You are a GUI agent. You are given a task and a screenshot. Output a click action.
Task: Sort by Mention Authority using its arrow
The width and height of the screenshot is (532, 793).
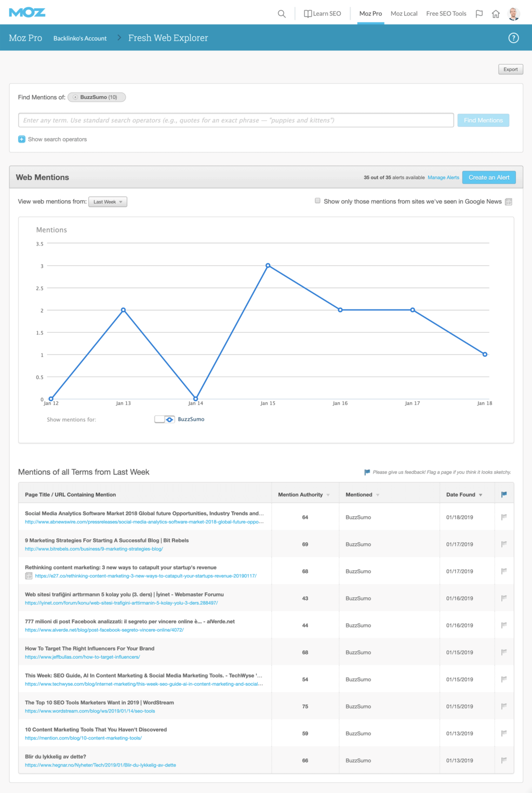[x=328, y=494]
